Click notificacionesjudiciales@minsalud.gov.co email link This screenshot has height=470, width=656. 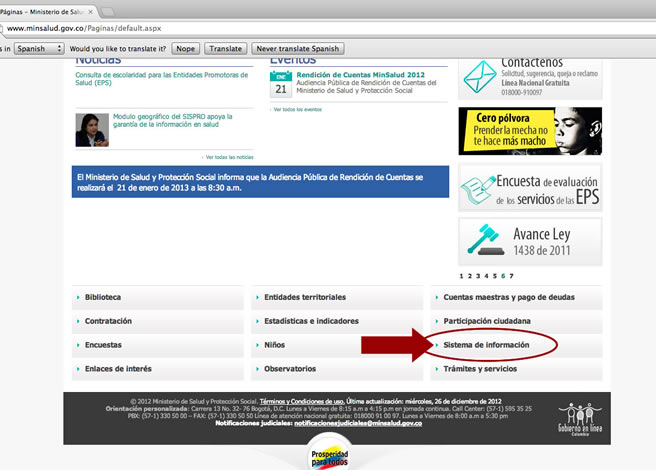(358, 424)
